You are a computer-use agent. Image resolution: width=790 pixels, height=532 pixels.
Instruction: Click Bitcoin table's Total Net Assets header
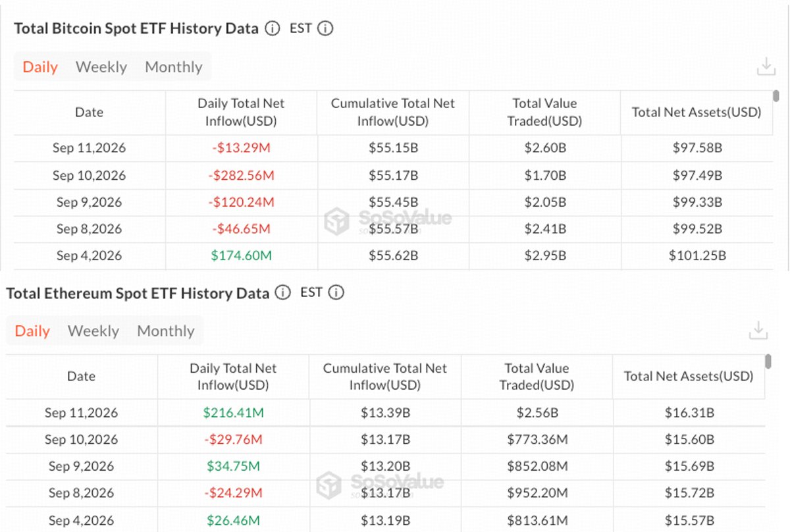click(x=697, y=113)
